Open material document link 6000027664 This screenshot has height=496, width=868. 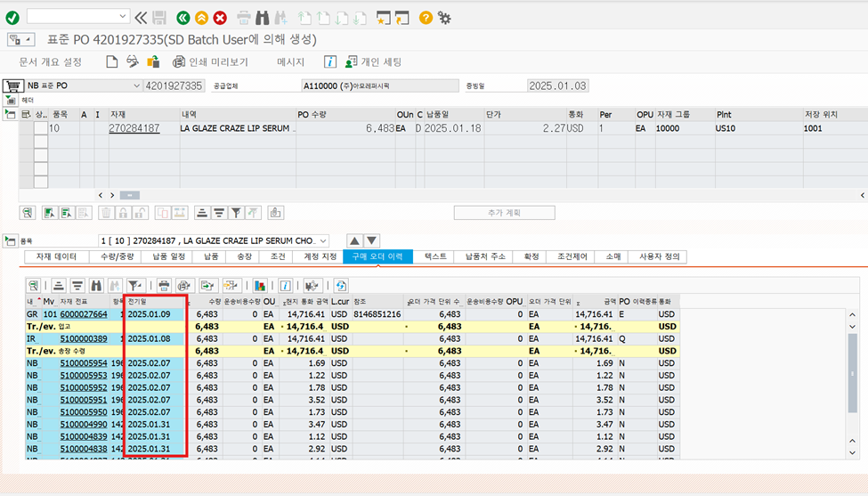[x=84, y=313]
